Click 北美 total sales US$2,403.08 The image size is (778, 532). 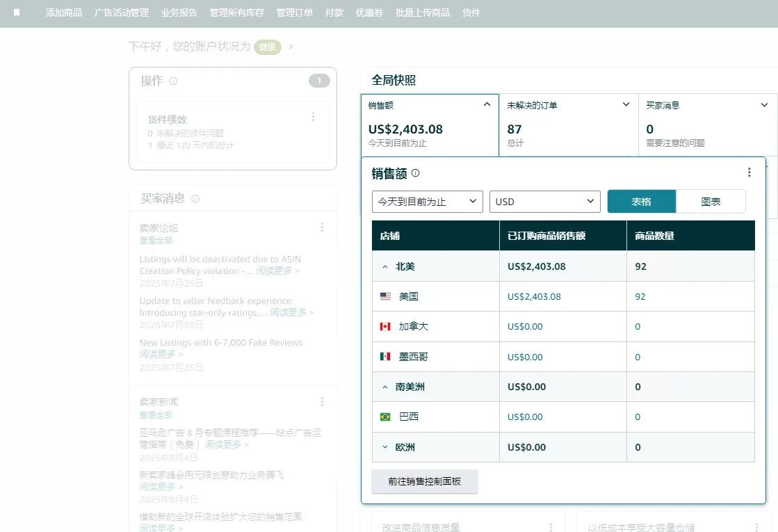[536, 266]
